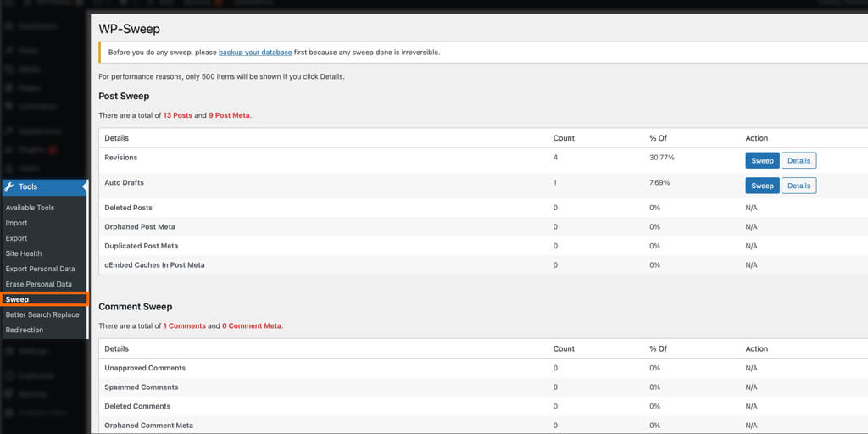Select the 'Auto Drafts' row label
The width and height of the screenshot is (868, 434).
pyautogui.click(x=124, y=182)
